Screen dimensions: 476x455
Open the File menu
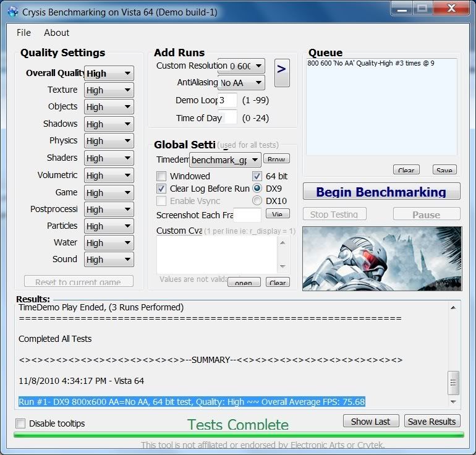coord(23,33)
